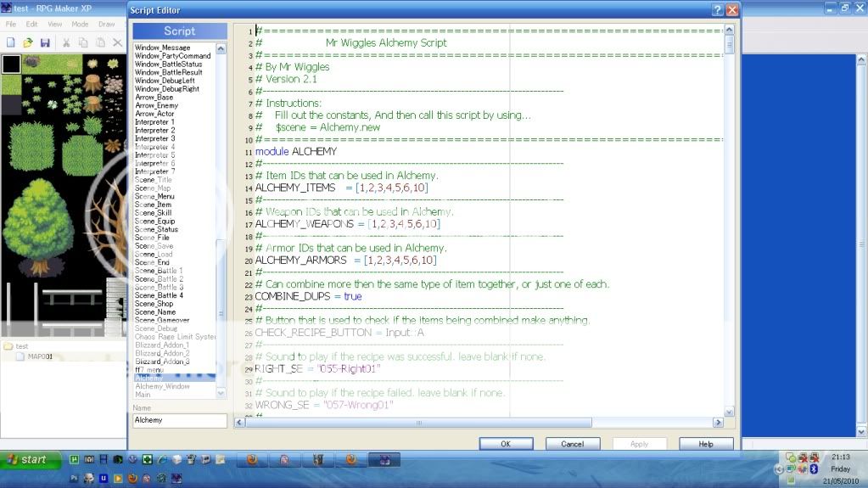Screen dimensions: 868x488
Task: Open the Mode menu
Action: coord(80,25)
